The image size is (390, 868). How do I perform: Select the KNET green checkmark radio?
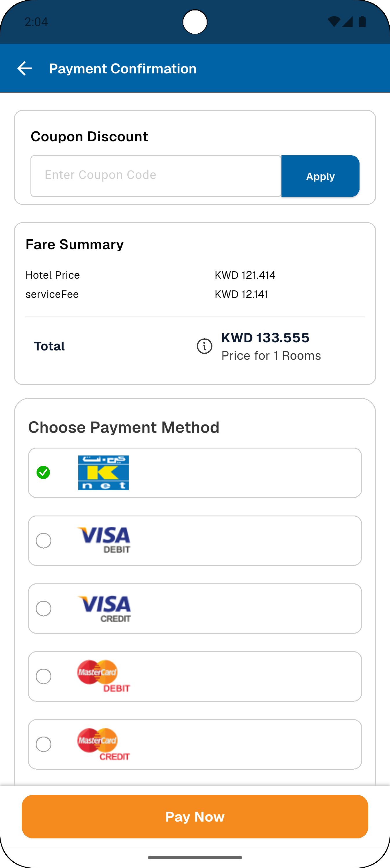[x=44, y=472]
